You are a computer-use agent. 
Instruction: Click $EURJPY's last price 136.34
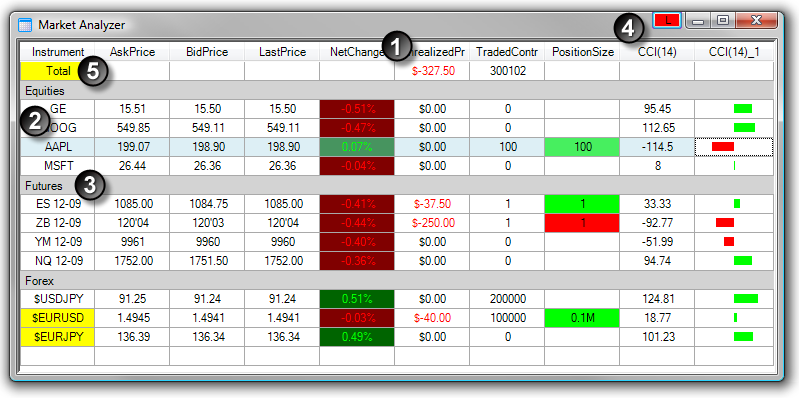282,337
